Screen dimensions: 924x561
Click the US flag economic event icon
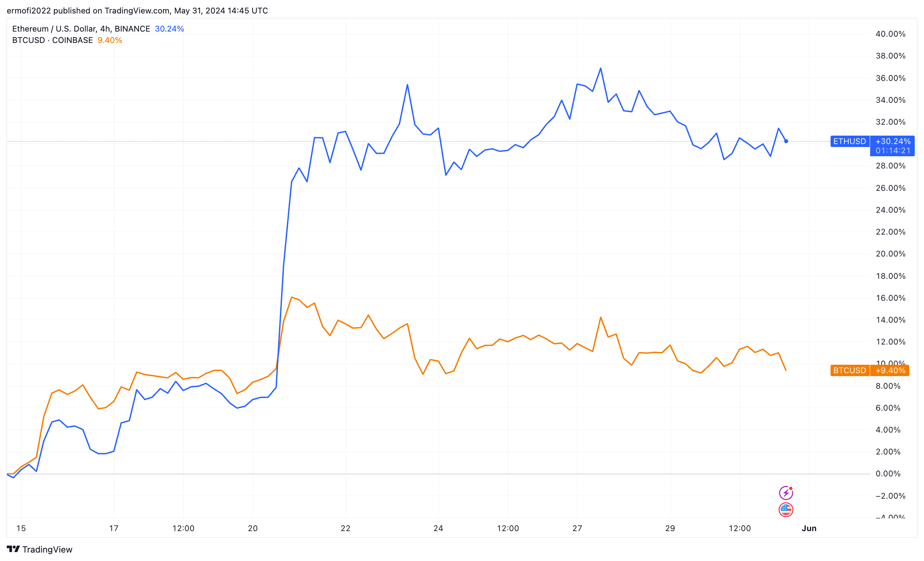[786, 510]
